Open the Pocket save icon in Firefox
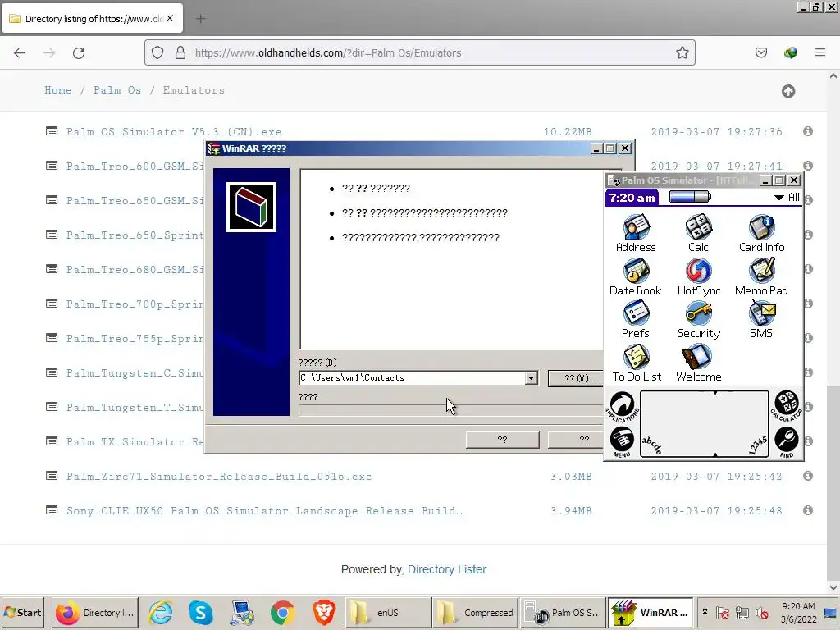The height and width of the screenshot is (630, 840). tap(760, 52)
